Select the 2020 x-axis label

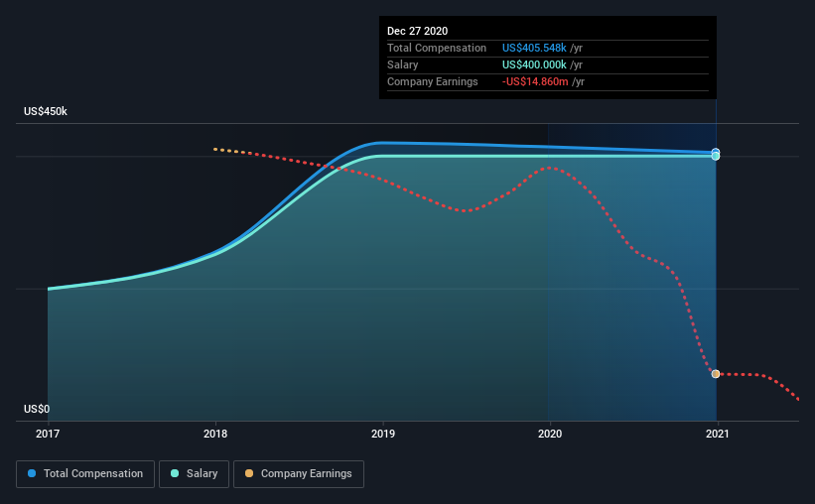(x=550, y=434)
